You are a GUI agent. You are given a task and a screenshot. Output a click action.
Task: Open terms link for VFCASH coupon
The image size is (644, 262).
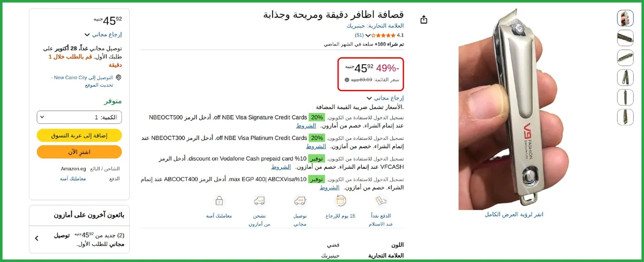(x=281, y=167)
